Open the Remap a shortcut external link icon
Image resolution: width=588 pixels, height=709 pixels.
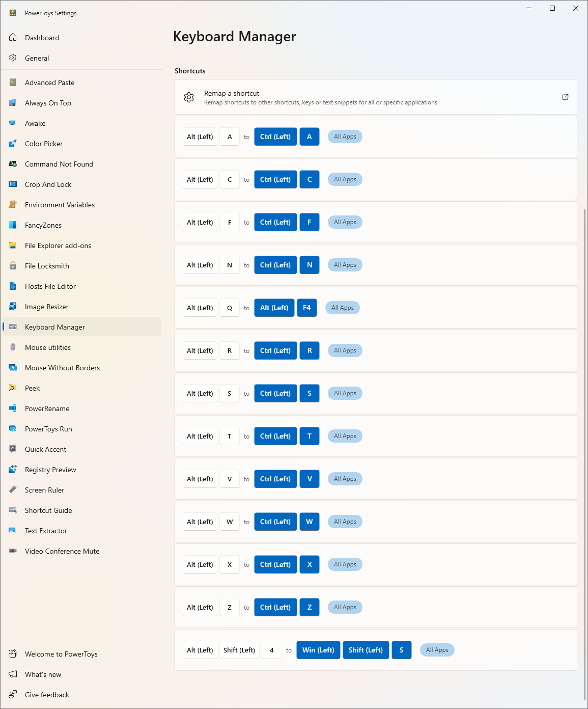pos(565,97)
